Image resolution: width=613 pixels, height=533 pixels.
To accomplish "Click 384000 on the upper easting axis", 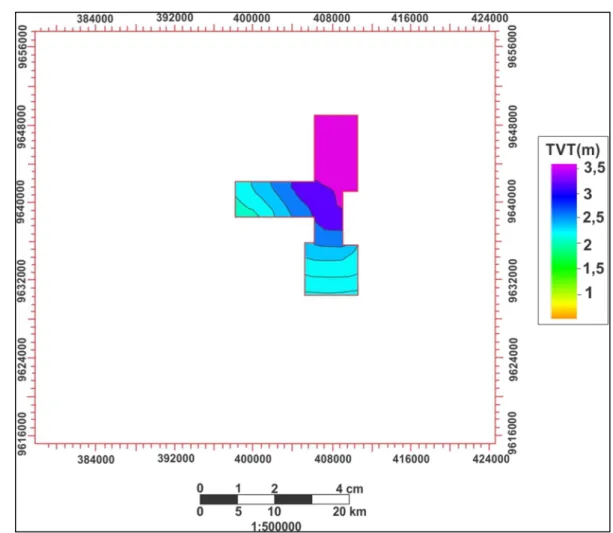I will click(95, 19).
